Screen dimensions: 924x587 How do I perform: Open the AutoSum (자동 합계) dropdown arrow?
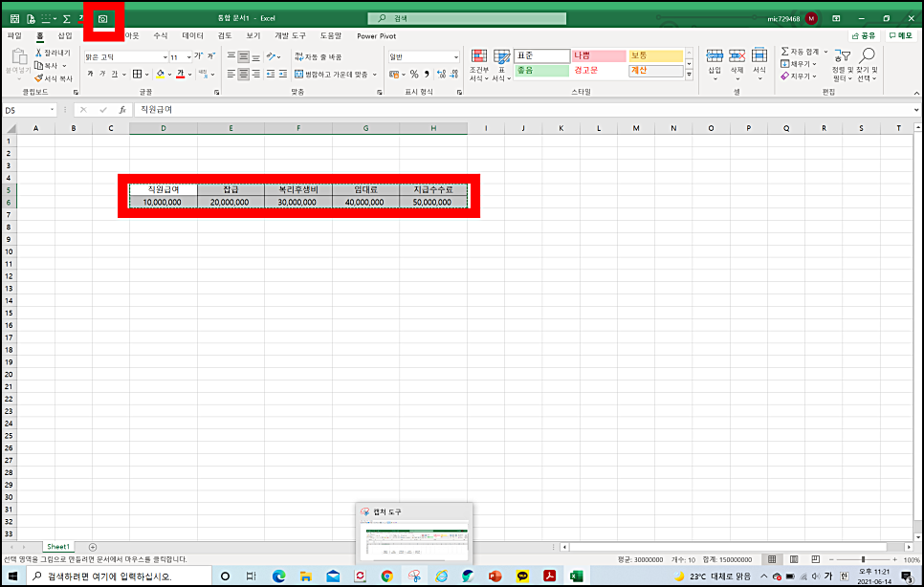(825, 52)
